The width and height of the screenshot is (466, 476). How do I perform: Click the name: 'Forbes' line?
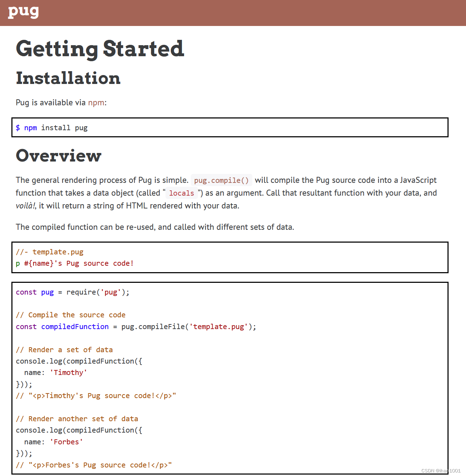[x=53, y=442]
